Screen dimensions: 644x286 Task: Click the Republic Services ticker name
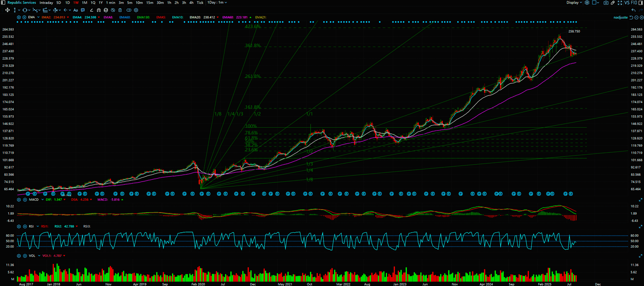pyautogui.click(x=22, y=3)
